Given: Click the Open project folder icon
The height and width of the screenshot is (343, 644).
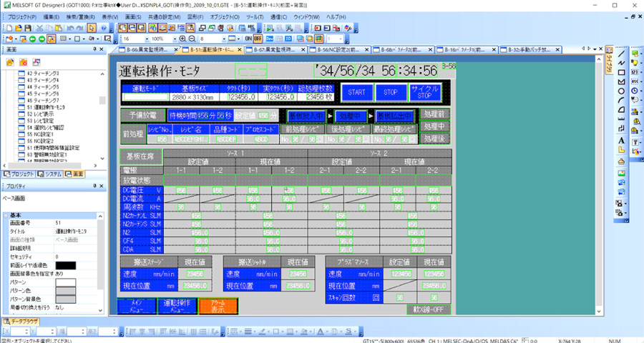Looking at the screenshot, I should [x=19, y=28].
